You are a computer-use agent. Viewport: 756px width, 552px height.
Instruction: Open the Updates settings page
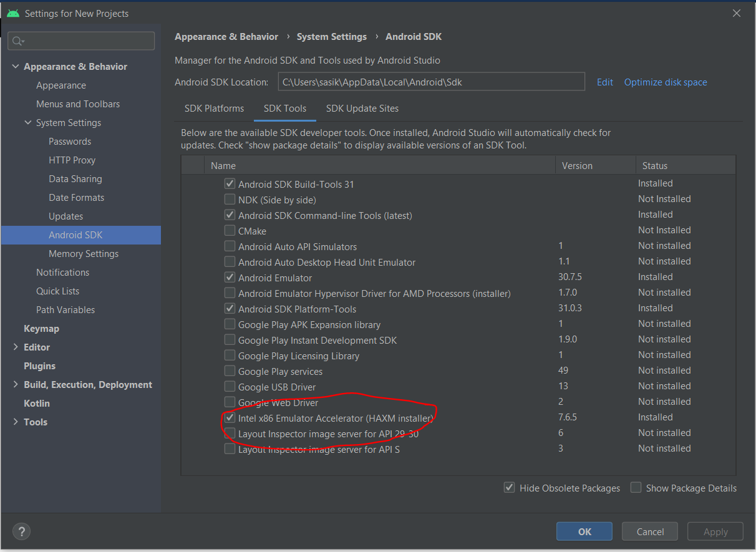coord(66,216)
